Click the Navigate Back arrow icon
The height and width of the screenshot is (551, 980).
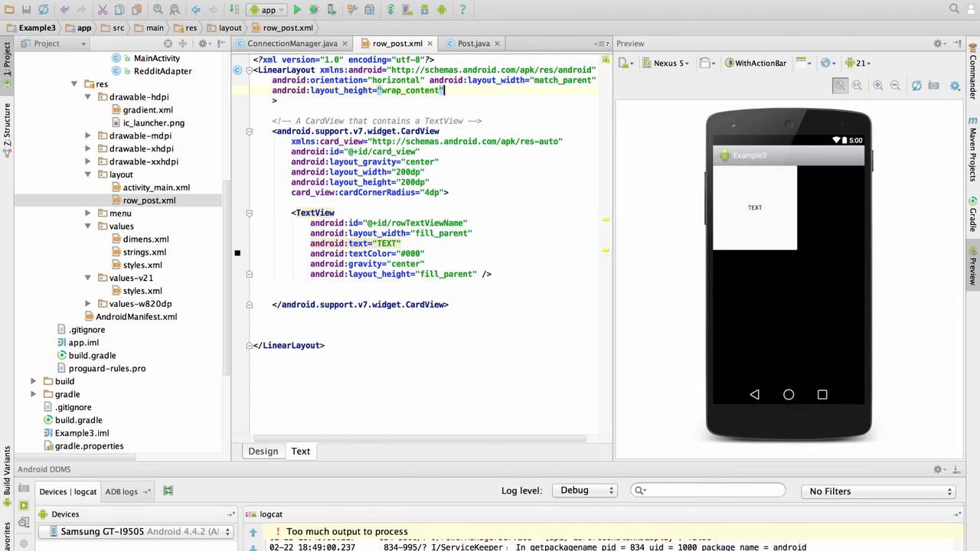click(196, 10)
